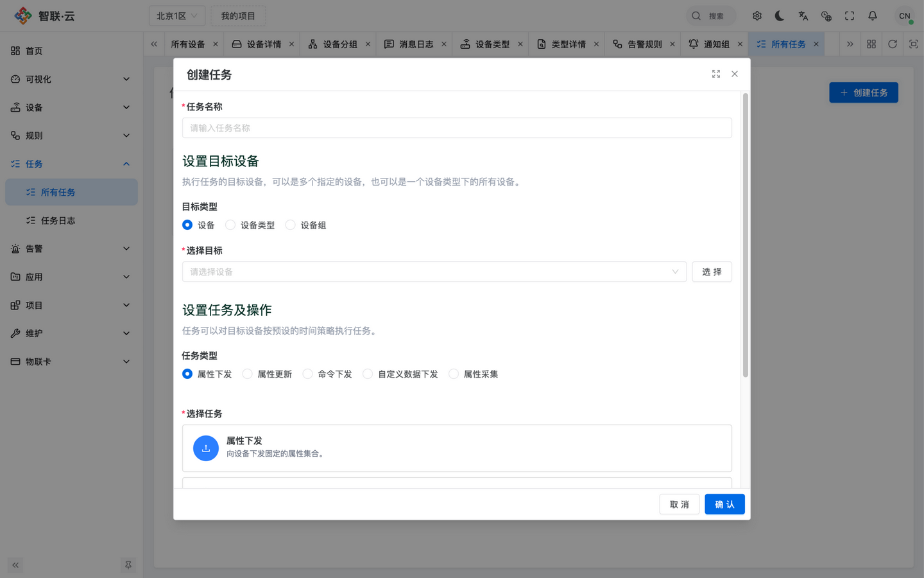
Task: Open the 北京1区 region dropdown
Action: point(177,16)
